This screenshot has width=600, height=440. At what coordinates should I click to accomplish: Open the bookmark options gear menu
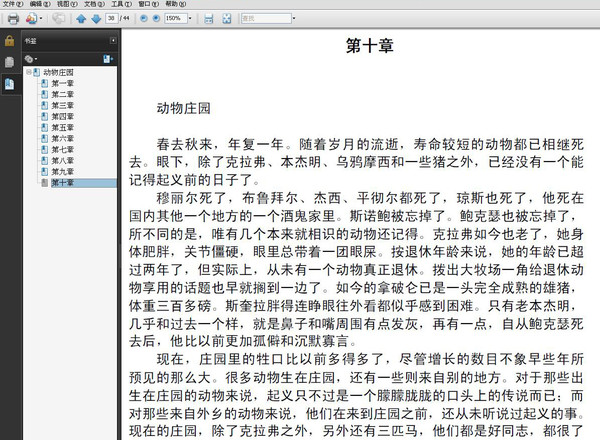pyautogui.click(x=31, y=59)
